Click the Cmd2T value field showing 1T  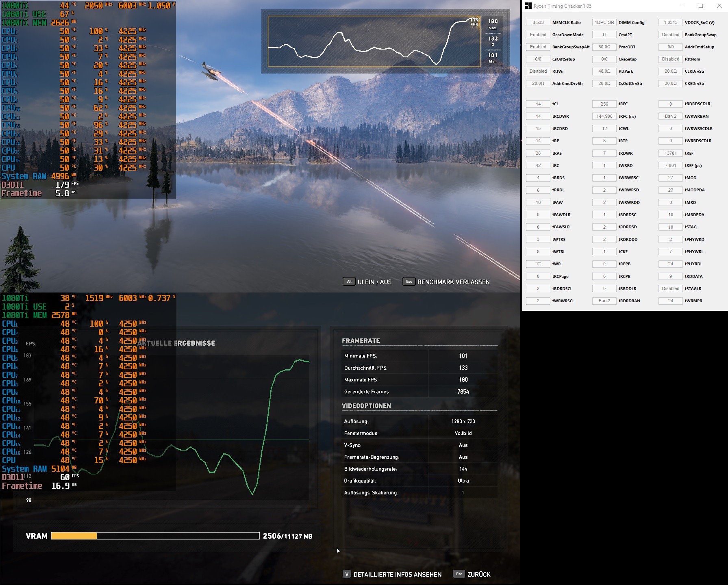click(x=604, y=35)
